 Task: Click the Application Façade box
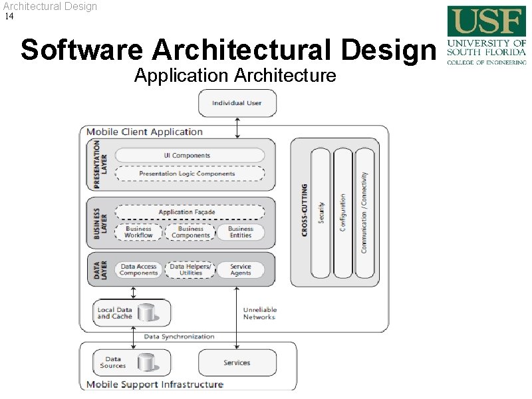pyautogui.click(x=190, y=212)
